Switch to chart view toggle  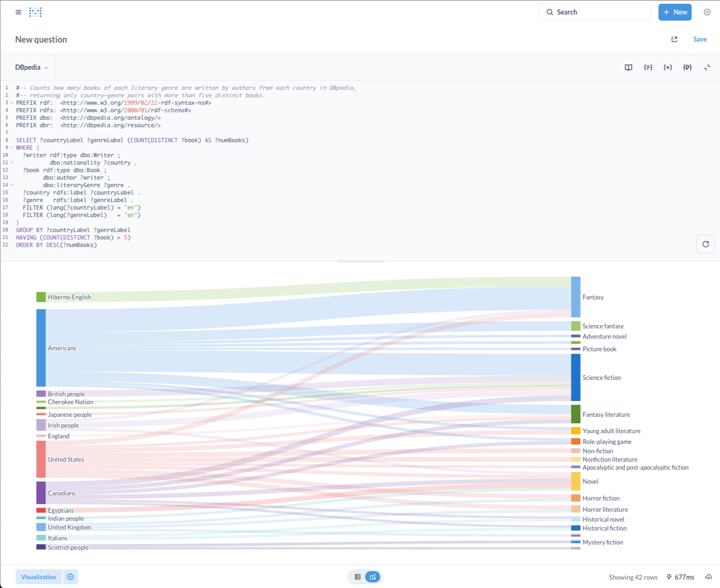(x=372, y=577)
